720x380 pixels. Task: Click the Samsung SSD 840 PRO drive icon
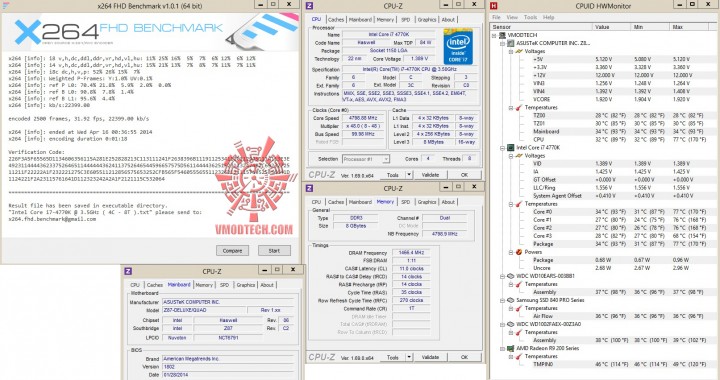pyautogui.click(x=511, y=300)
